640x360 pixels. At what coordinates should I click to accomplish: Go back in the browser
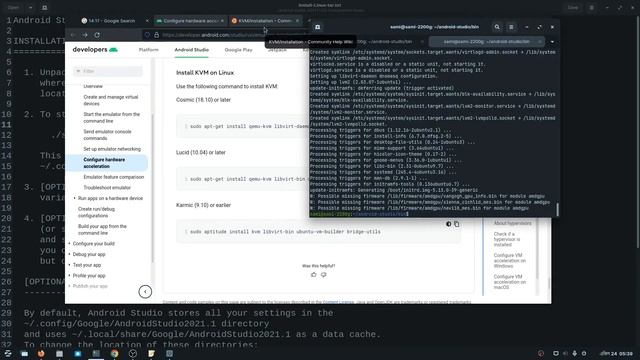coord(73,35)
